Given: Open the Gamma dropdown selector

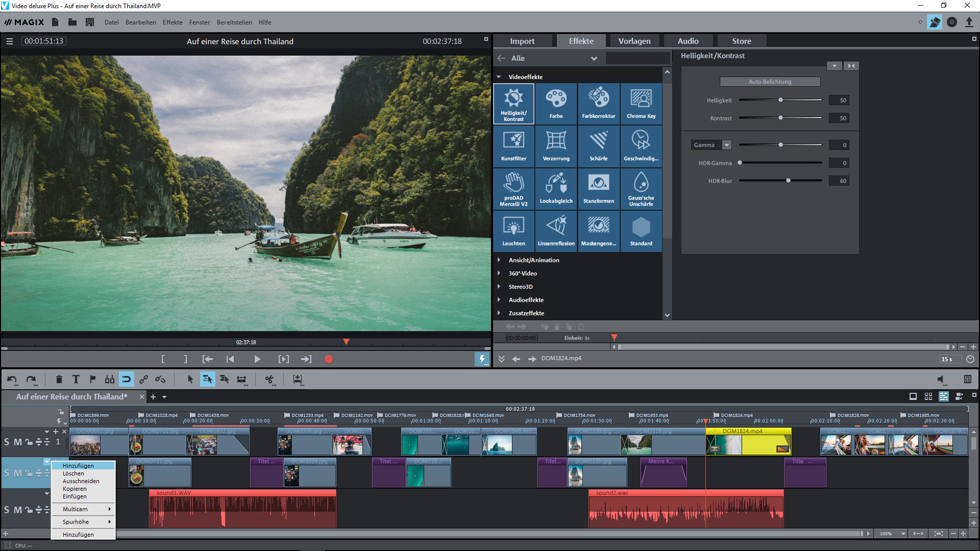Looking at the screenshot, I should coord(726,145).
